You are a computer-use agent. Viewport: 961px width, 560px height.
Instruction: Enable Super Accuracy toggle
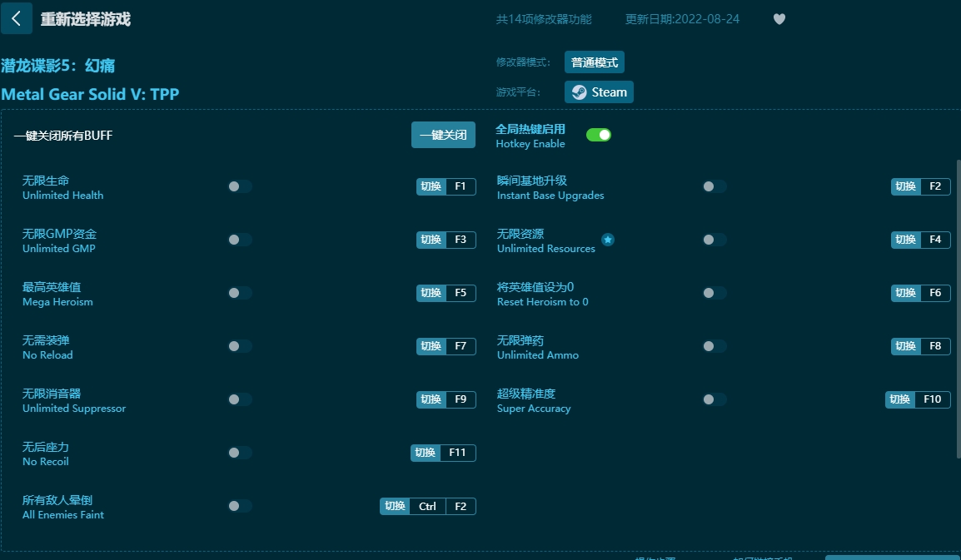click(714, 399)
